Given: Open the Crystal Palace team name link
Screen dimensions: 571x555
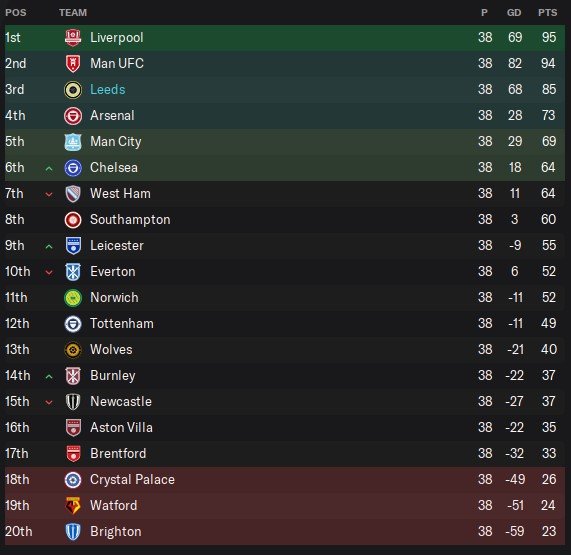Looking at the screenshot, I should 133,480.
